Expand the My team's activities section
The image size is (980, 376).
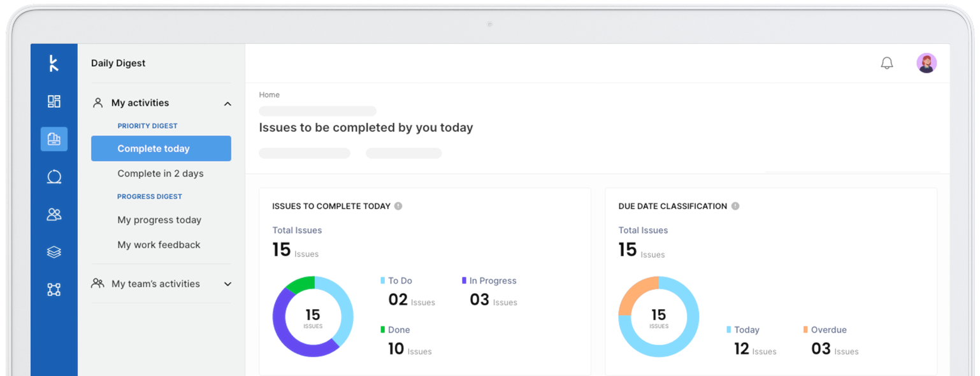point(227,284)
